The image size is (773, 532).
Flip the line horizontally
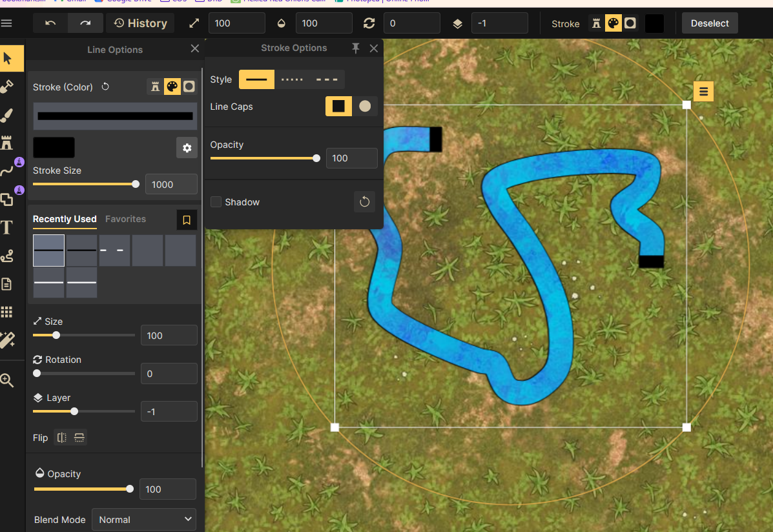point(61,438)
